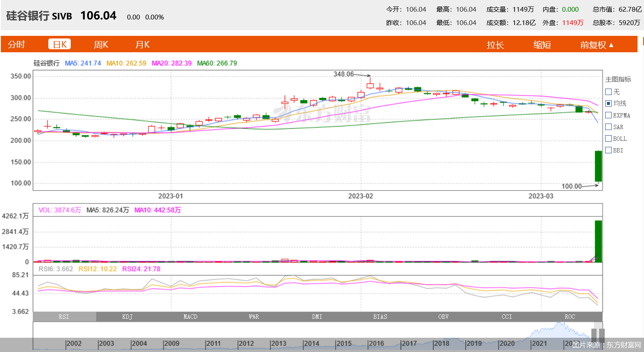Click the 主图指标 panel heading

pyautogui.click(x=618, y=79)
